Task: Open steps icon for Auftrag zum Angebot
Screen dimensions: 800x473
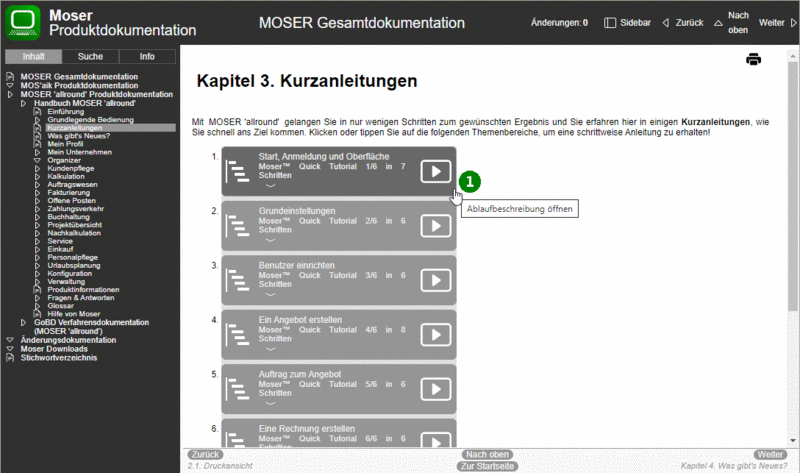Action: click(237, 389)
